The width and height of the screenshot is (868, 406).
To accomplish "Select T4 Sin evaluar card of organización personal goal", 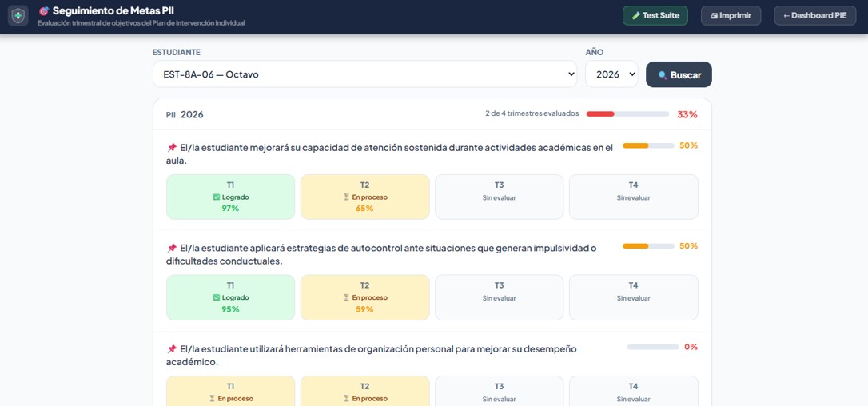I will (x=633, y=391).
